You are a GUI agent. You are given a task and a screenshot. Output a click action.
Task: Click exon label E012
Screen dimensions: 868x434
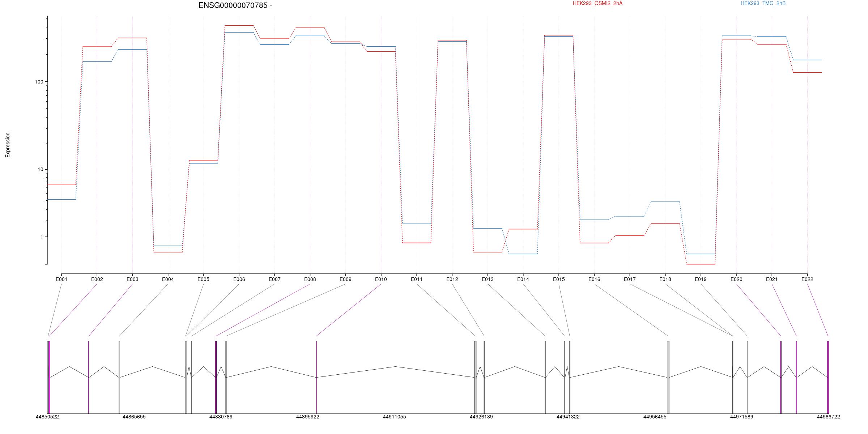[452, 279]
